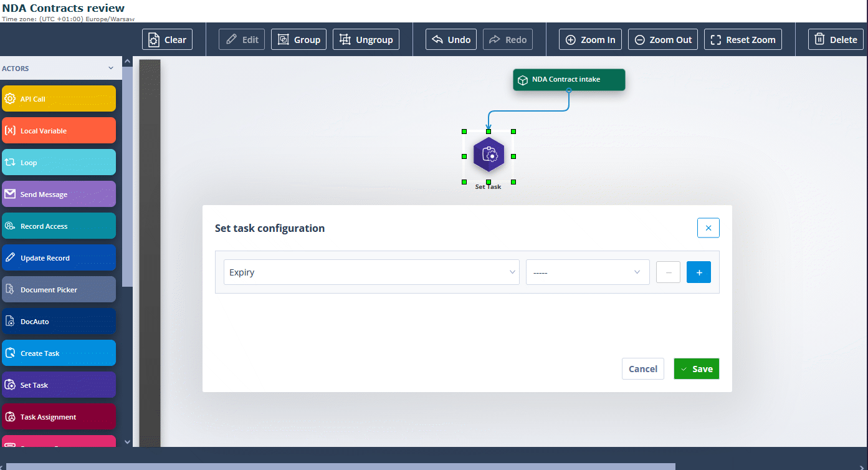868x470 pixels.
Task: Select the Update Record actor
Action: tap(59, 257)
